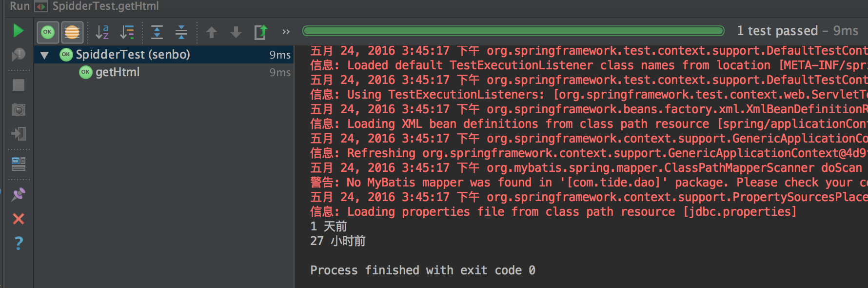Toggle the Show Passed tests filter
Image resolution: width=868 pixels, height=288 pixels.
[48, 32]
